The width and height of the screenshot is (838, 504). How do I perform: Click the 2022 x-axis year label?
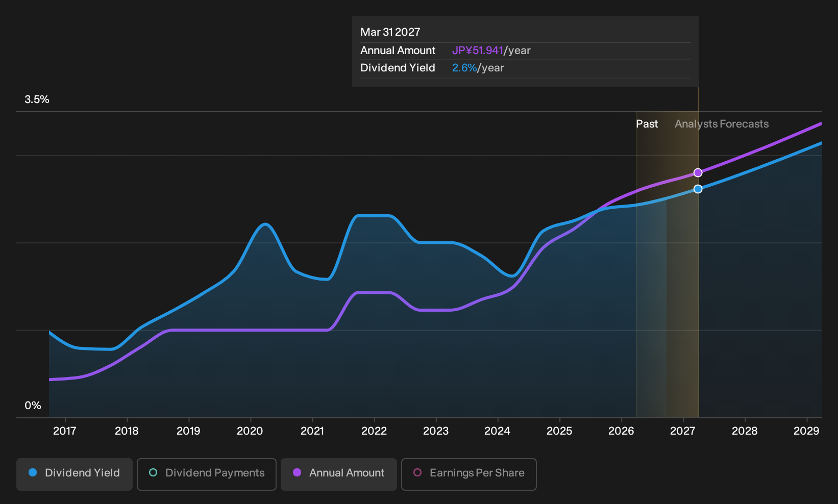[374, 431]
